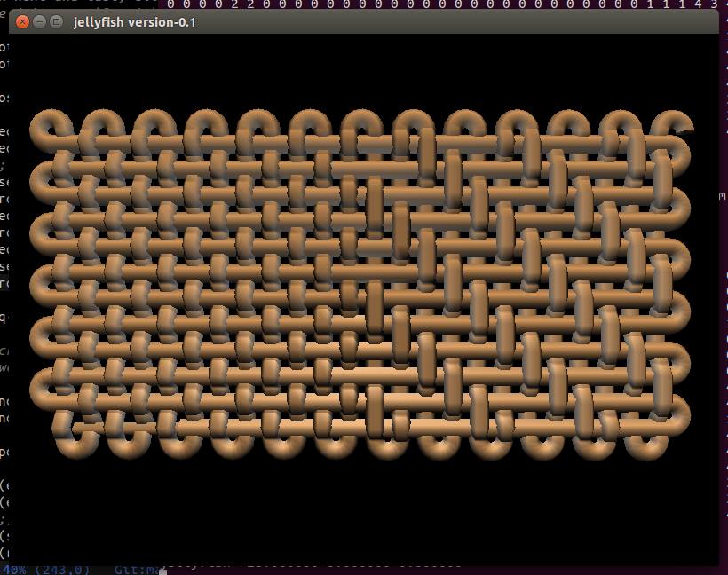Maximize the jellyfish window

pyautogui.click(x=57, y=22)
